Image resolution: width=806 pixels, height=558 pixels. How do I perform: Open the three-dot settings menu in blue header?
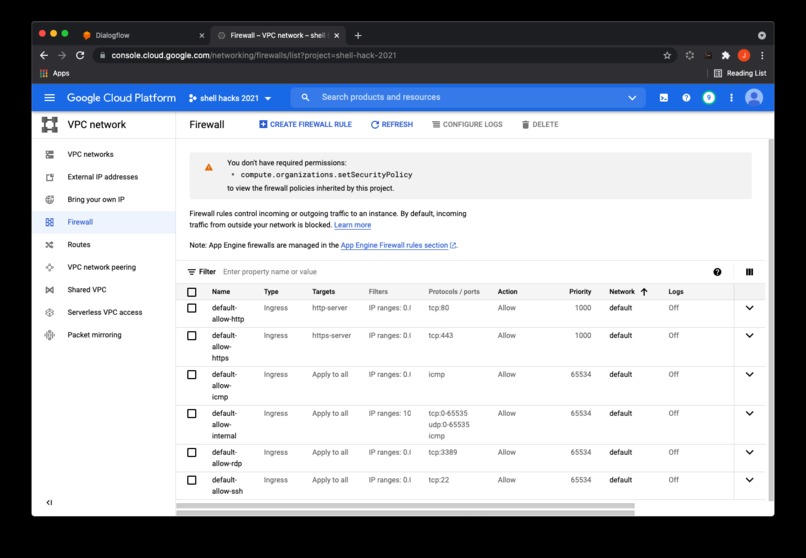tap(731, 98)
